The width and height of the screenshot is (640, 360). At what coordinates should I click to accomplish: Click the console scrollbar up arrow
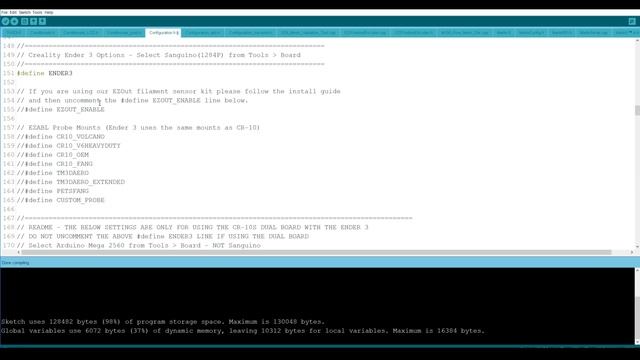point(637,270)
